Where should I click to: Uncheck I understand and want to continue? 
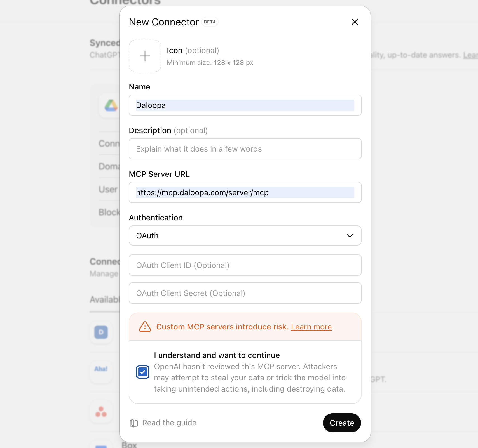pyautogui.click(x=143, y=372)
